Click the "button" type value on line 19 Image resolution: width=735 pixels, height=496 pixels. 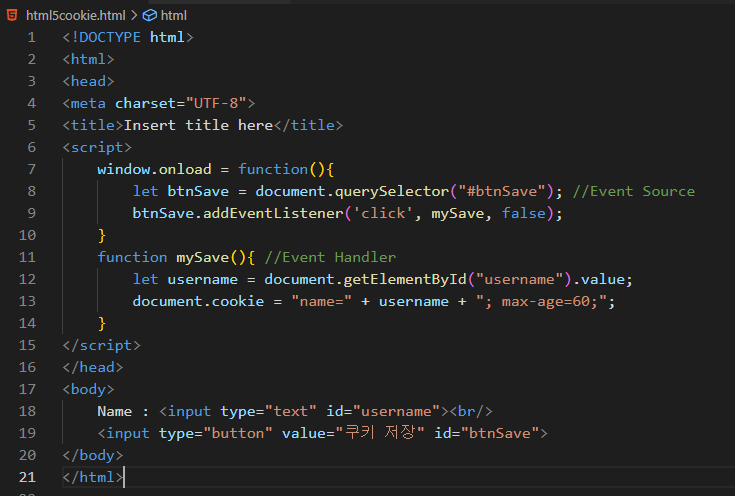pyautogui.click(x=238, y=434)
